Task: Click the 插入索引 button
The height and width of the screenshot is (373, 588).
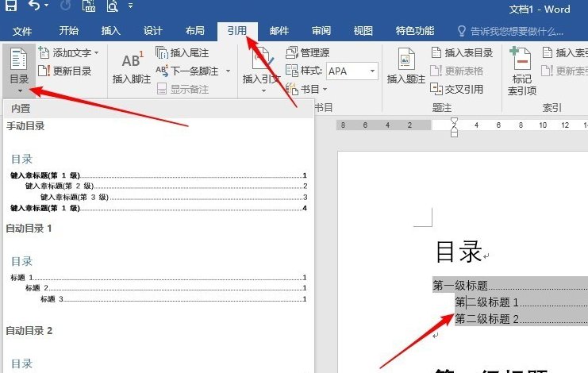Action: [x=564, y=53]
